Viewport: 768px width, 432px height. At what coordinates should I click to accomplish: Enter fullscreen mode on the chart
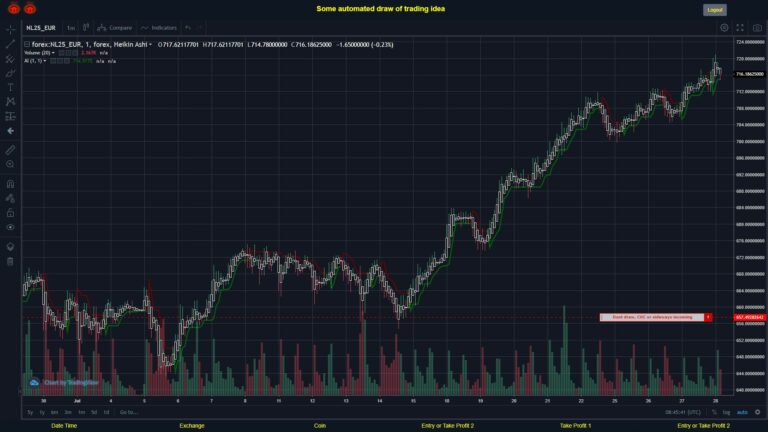(740, 28)
